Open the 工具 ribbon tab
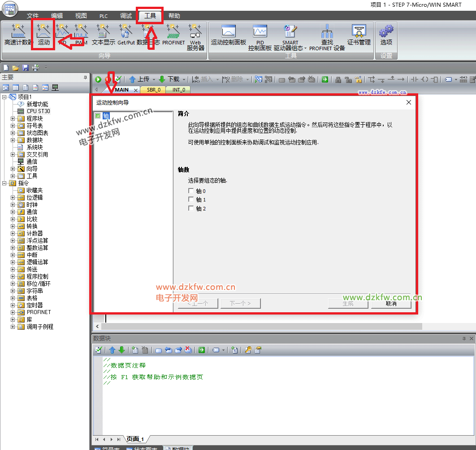 pyautogui.click(x=150, y=16)
